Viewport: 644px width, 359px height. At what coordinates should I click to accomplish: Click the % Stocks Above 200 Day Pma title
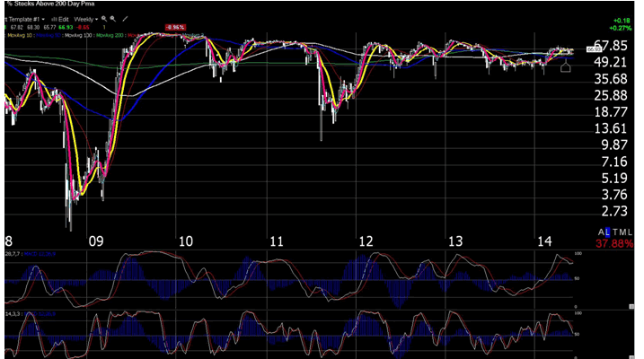click(50, 4)
